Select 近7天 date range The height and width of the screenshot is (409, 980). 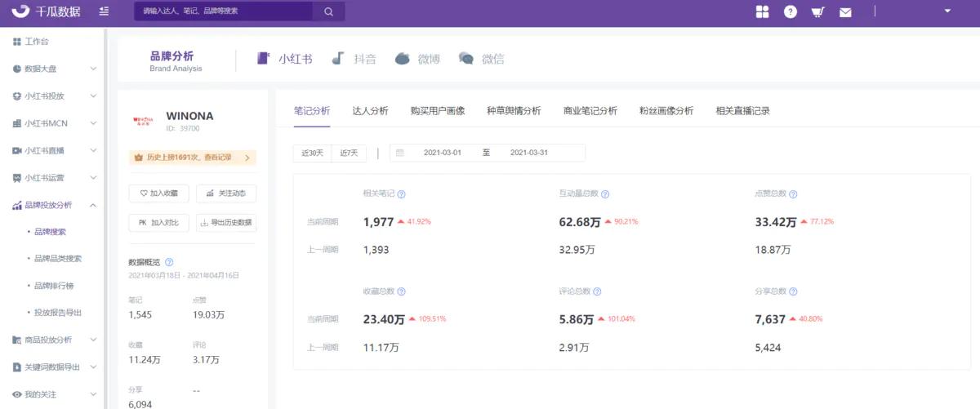(350, 153)
